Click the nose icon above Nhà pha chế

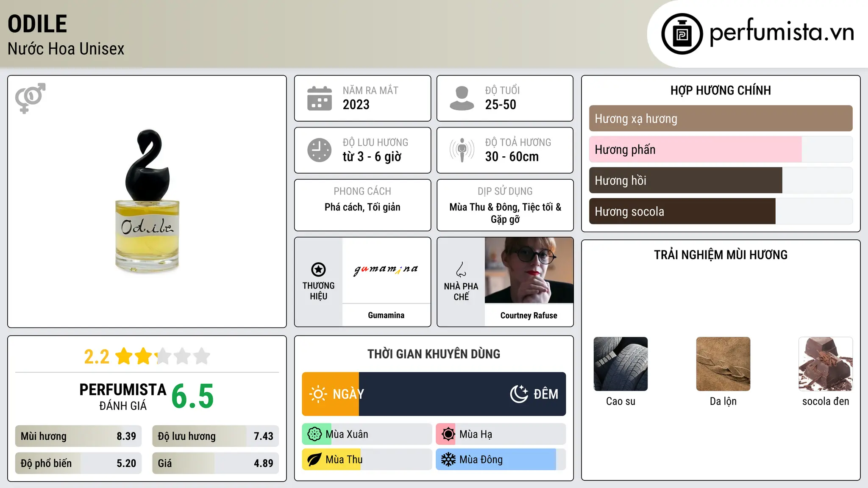[461, 269]
